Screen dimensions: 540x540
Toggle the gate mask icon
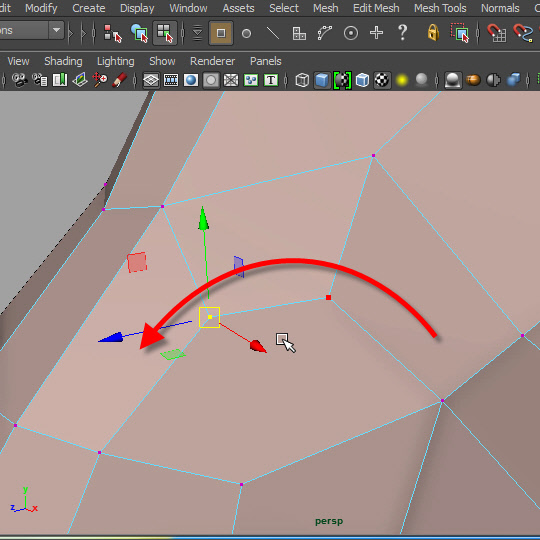tap(211, 81)
